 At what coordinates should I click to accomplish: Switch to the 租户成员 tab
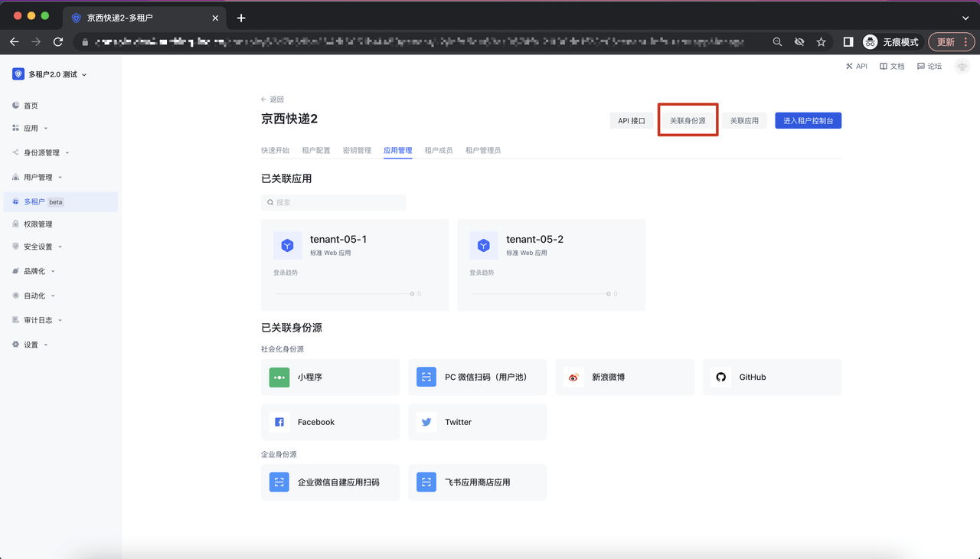pos(439,151)
